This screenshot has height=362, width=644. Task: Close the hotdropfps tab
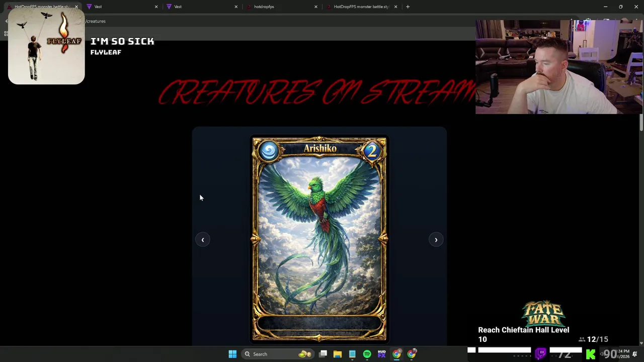click(316, 7)
